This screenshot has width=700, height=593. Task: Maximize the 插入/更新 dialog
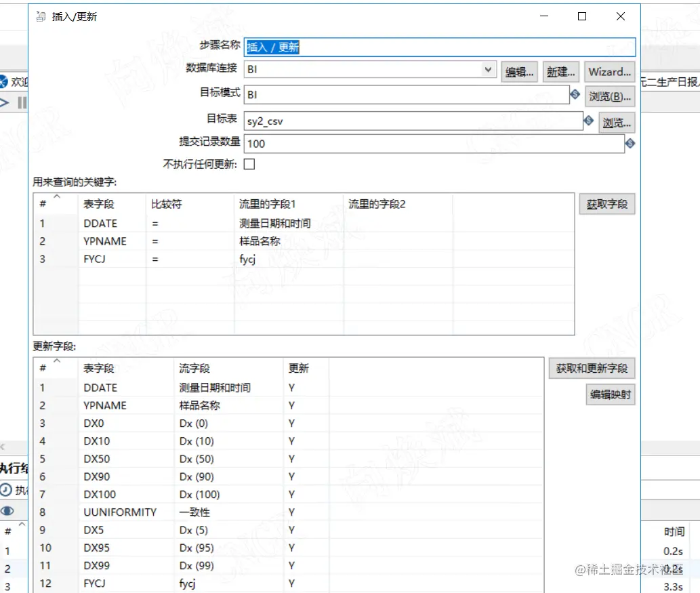tap(582, 16)
